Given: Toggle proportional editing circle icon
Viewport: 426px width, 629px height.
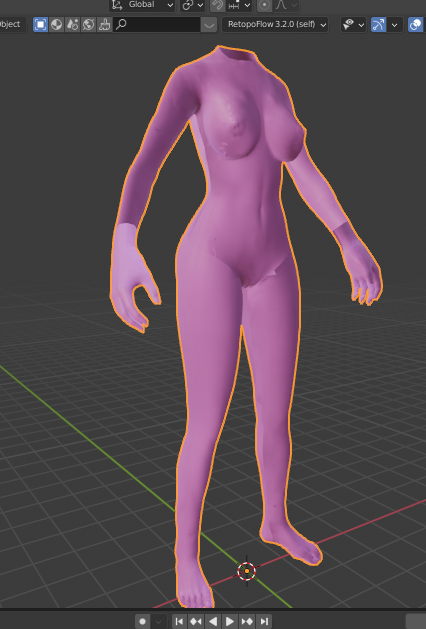Looking at the screenshot, I should click(264, 5).
